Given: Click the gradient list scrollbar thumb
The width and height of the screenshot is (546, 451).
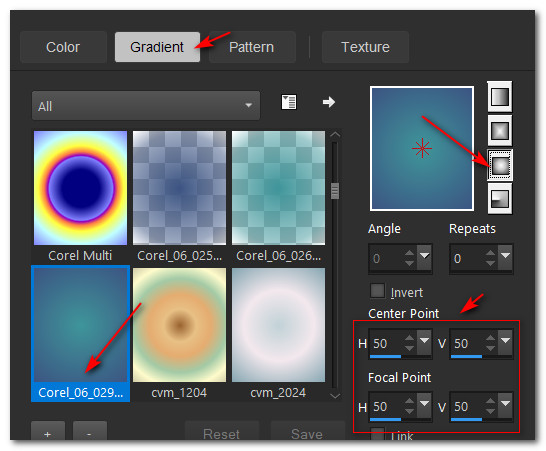Looking at the screenshot, I should 335,191.
